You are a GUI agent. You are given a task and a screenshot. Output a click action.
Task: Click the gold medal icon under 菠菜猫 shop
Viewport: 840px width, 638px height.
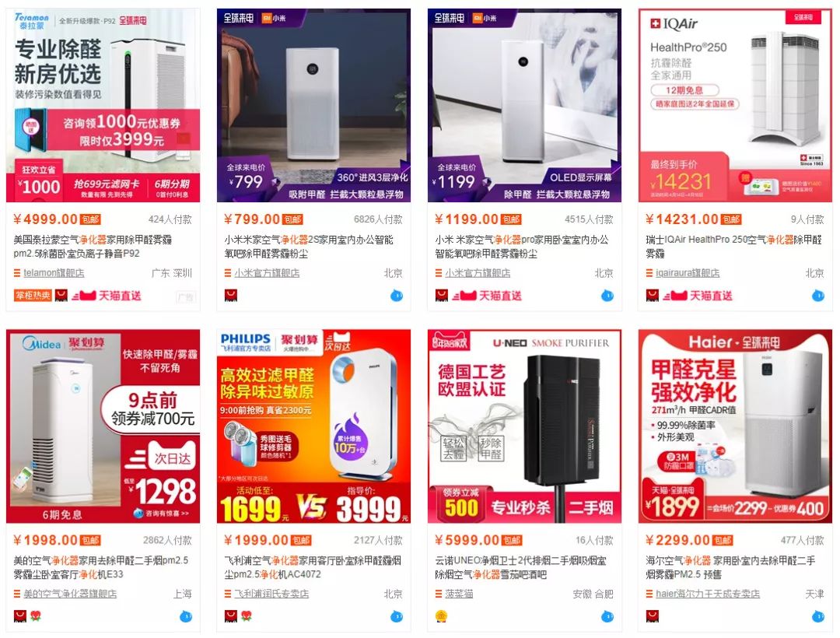click(442, 616)
